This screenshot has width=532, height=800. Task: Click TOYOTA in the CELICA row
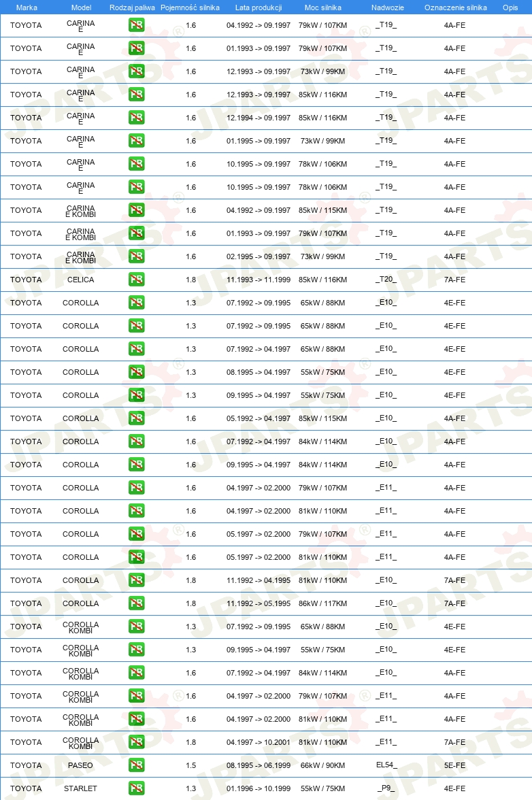(x=26, y=280)
